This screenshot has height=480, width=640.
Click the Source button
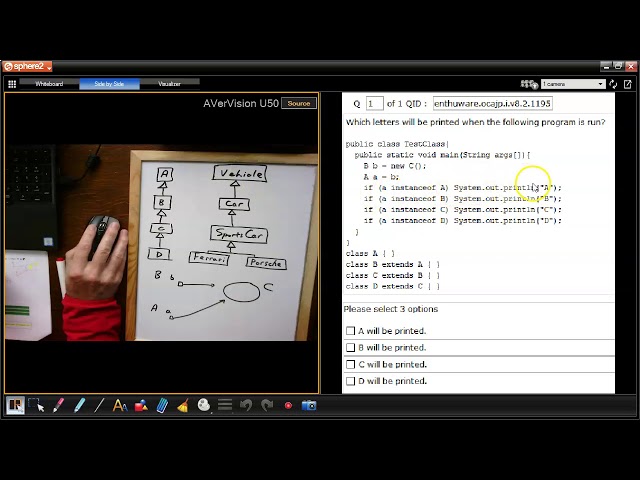(299, 104)
